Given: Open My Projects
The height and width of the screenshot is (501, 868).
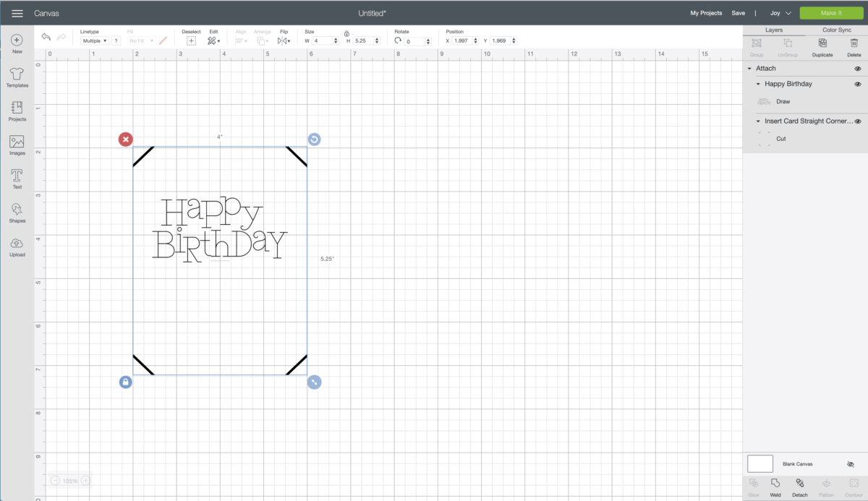Looking at the screenshot, I should 706,12.
